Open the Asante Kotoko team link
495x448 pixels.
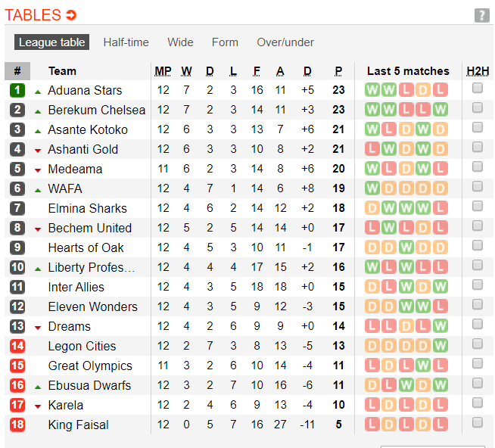(88, 129)
